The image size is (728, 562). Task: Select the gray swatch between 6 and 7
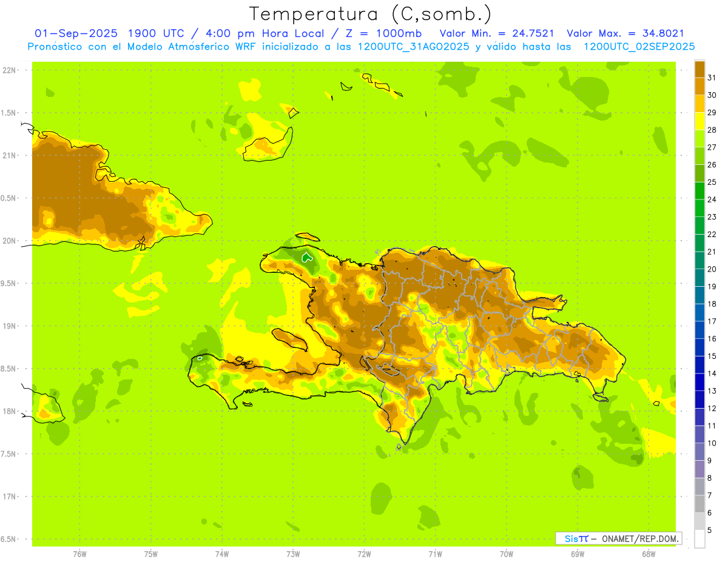tap(699, 504)
